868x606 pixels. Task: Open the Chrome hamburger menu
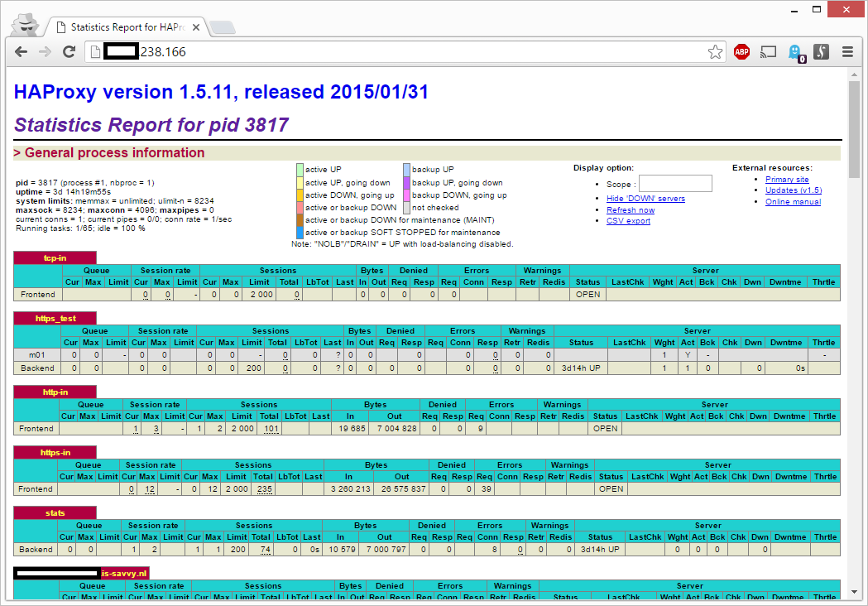pos(847,52)
